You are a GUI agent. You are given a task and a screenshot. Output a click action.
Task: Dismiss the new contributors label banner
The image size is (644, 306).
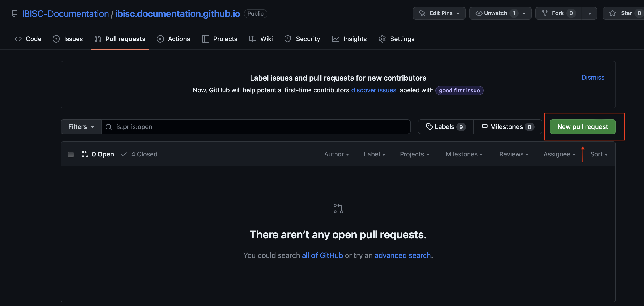pyautogui.click(x=592, y=77)
